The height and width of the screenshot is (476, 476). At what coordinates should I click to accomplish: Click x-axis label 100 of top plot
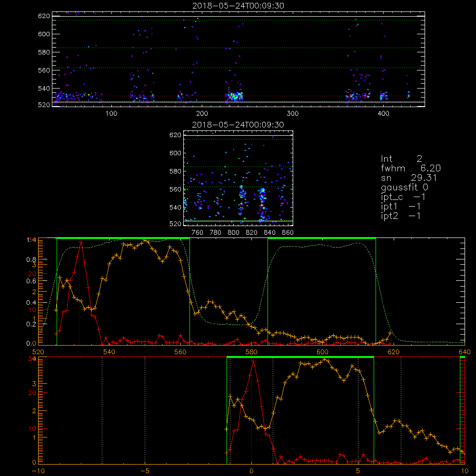[x=111, y=114]
